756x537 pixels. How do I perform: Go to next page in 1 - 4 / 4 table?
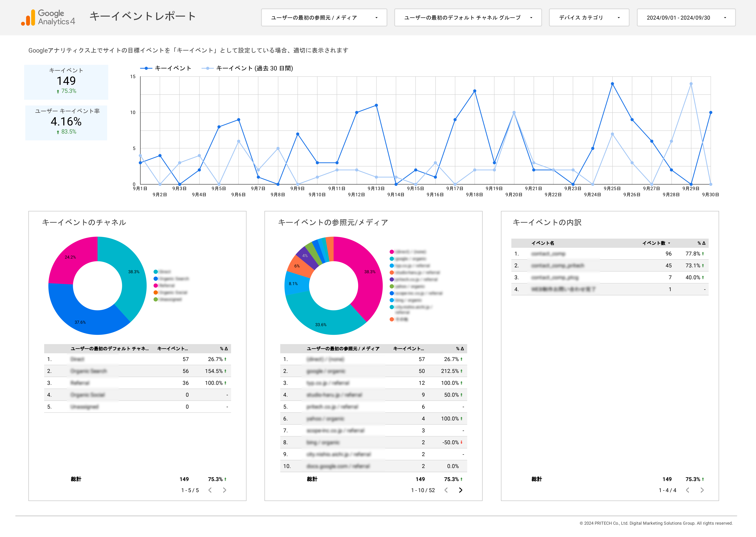pyautogui.click(x=702, y=490)
